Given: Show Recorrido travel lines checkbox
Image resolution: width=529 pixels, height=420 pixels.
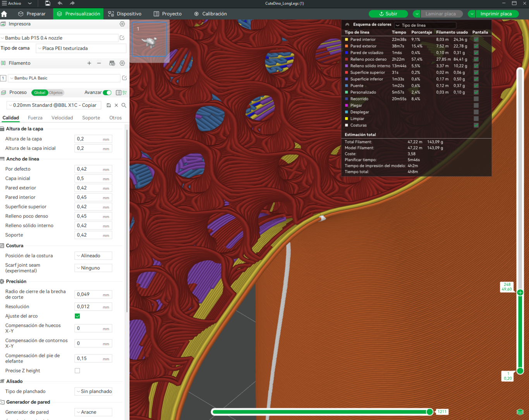Looking at the screenshot, I should (x=476, y=99).
